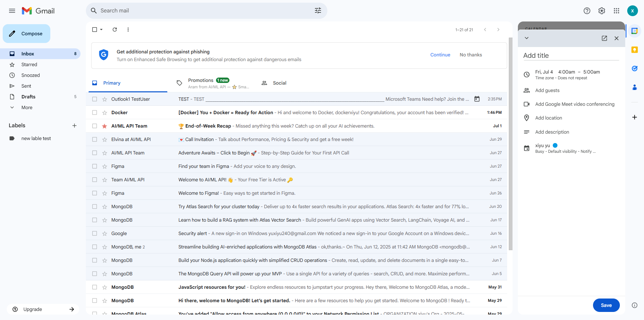Open the Google apps grid
The image size is (644, 320).
(616, 11)
